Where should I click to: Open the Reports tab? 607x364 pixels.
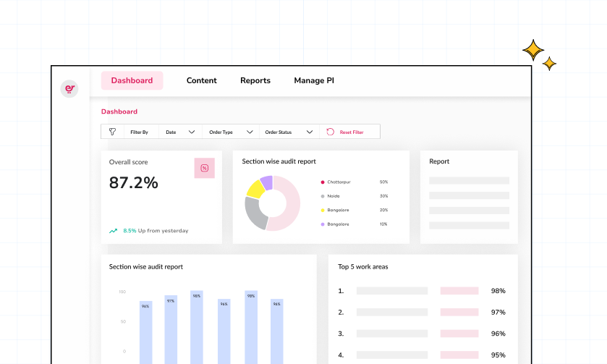click(x=255, y=80)
